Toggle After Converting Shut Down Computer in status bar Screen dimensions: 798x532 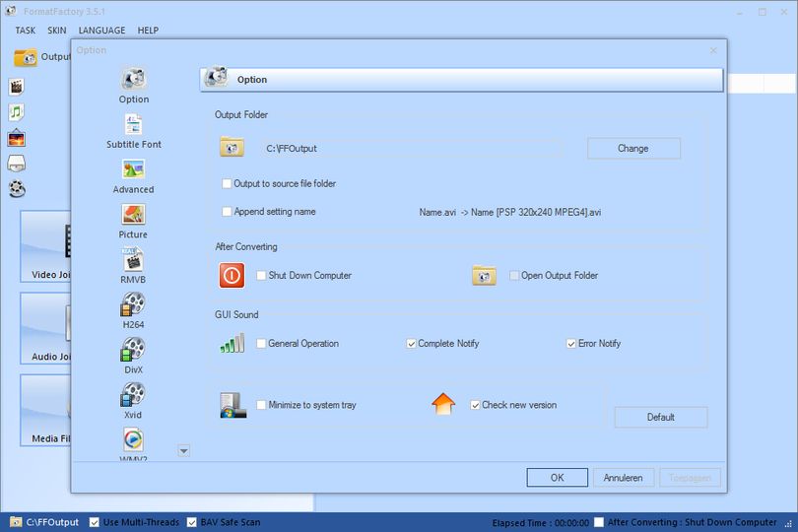[x=599, y=522]
